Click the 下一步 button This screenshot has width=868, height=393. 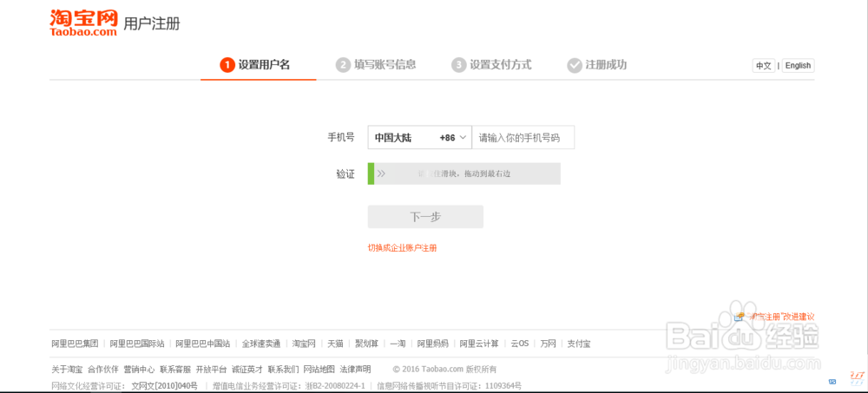(x=425, y=217)
